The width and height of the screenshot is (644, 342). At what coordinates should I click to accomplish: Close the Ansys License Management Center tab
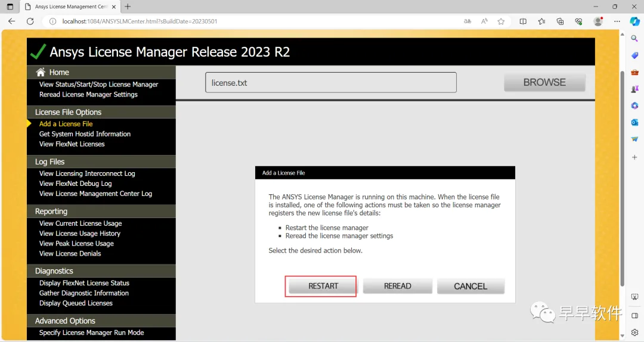[x=114, y=7]
